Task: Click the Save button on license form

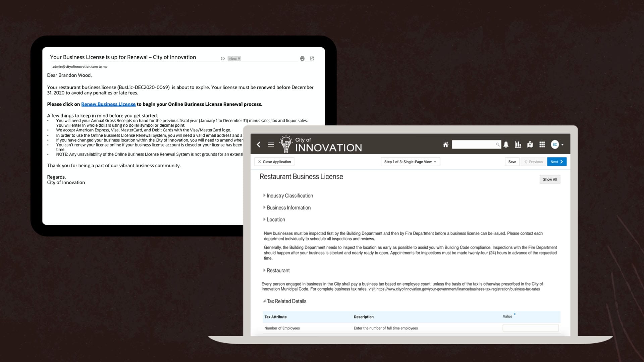Action: point(512,161)
